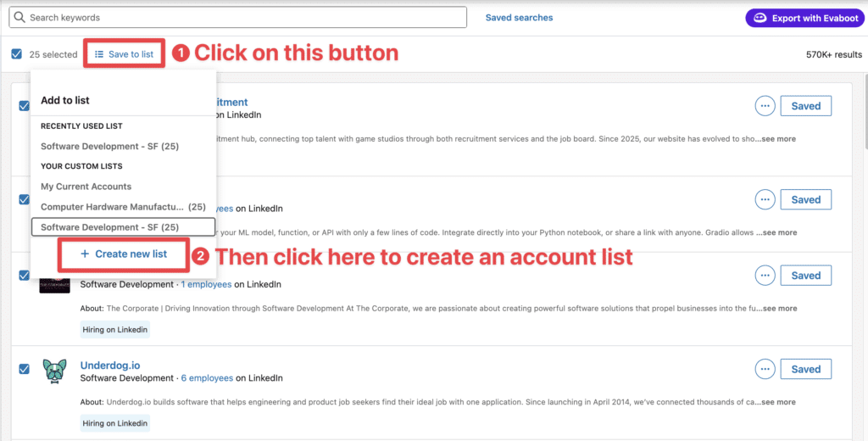Select My Current Accounts list
Screen dimensions: 868x441
pyautogui.click(x=86, y=187)
